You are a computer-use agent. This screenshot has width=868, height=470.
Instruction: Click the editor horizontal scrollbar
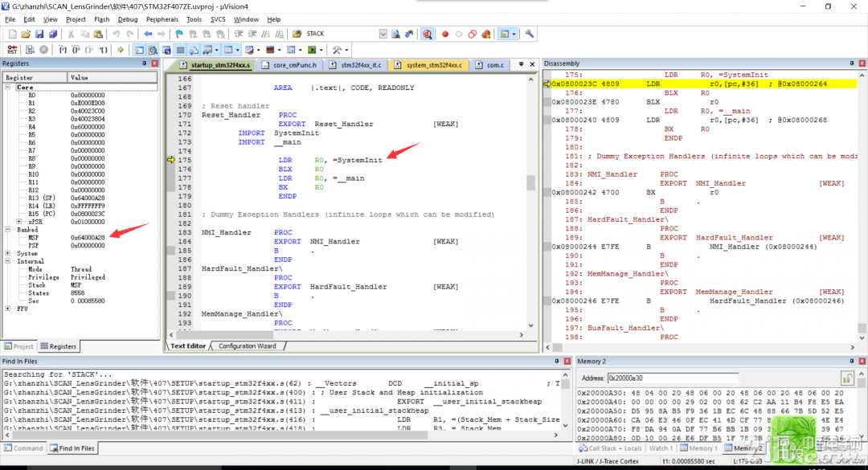[x=346, y=335]
